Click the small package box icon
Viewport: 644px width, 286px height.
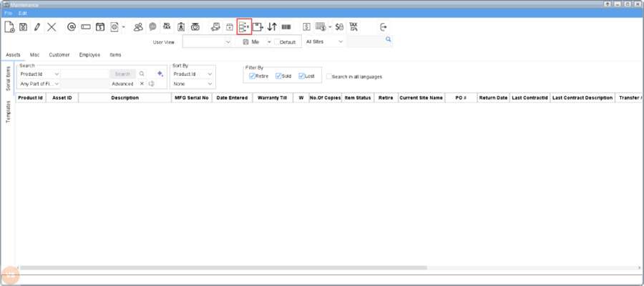click(x=230, y=27)
